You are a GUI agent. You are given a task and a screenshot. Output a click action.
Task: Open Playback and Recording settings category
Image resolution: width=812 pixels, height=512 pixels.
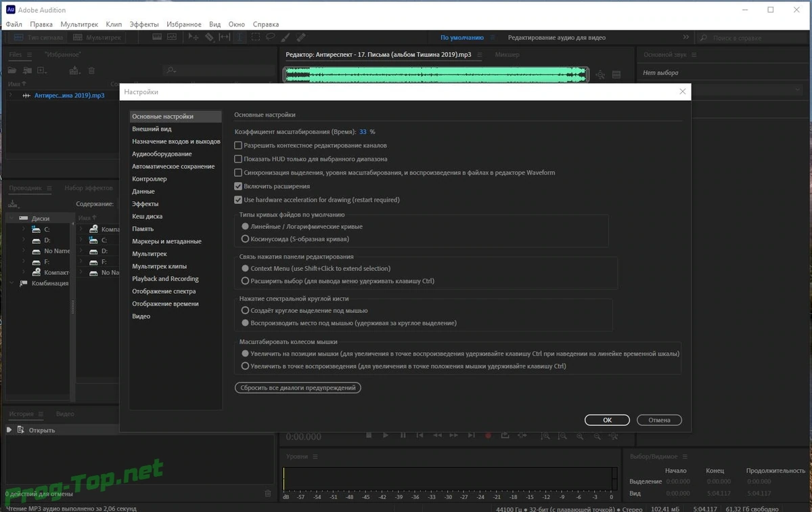165,279
